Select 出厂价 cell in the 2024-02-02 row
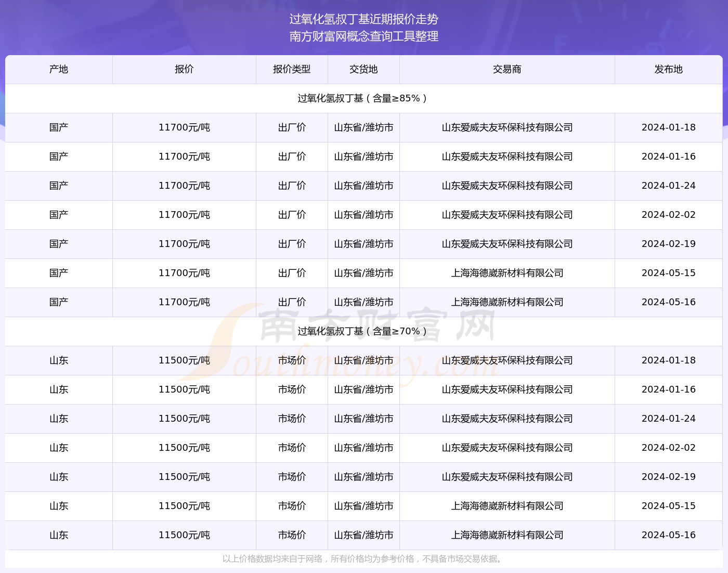Screen dimensions: 728x573 pyautogui.click(x=292, y=215)
